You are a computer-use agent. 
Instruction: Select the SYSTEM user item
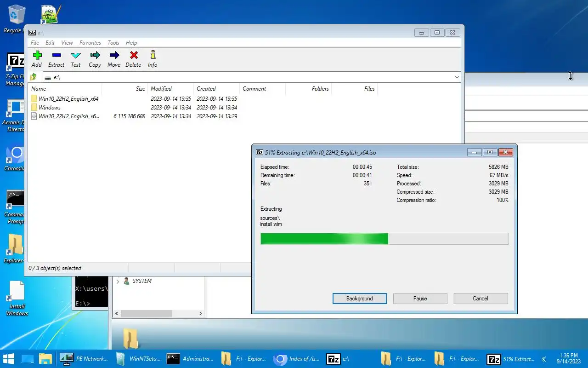click(x=137, y=281)
